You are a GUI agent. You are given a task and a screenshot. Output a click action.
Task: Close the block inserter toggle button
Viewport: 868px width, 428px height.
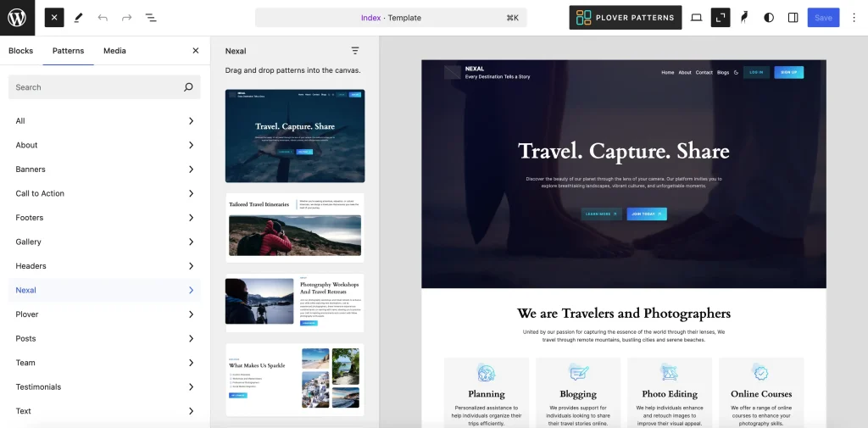[x=54, y=17]
